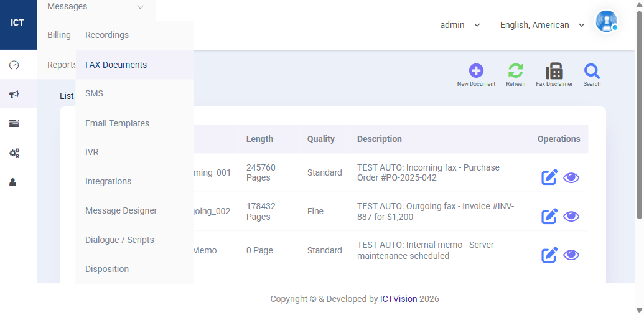Click the Server maintenance scheduled description
The width and height of the screenshot is (644, 315).
(x=426, y=250)
